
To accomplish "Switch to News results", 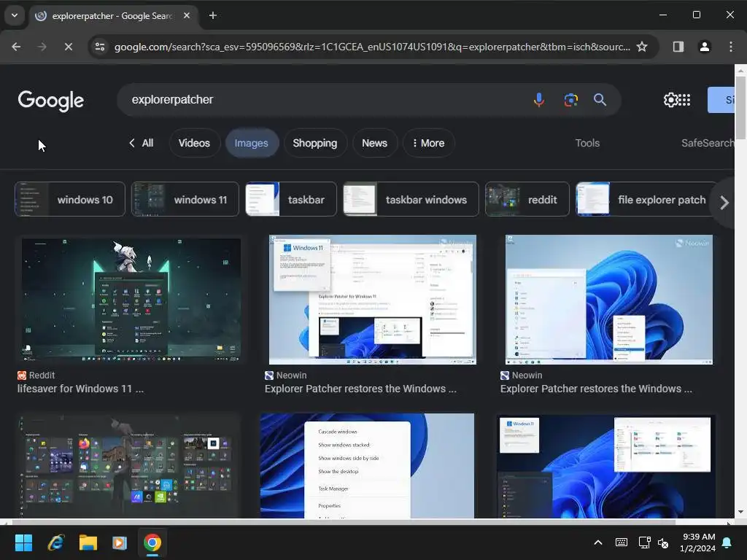I will [x=374, y=143].
